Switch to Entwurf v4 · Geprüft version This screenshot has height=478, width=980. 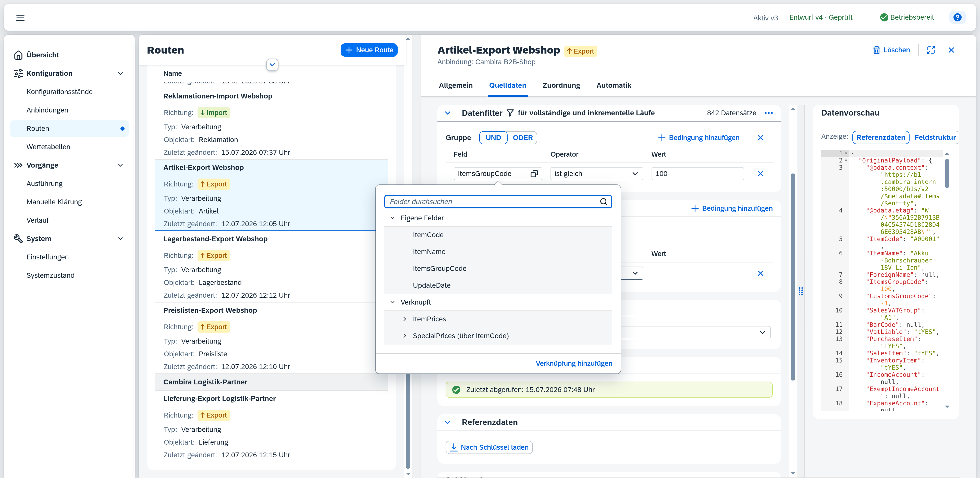pyautogui.click(x=820, y=18)
